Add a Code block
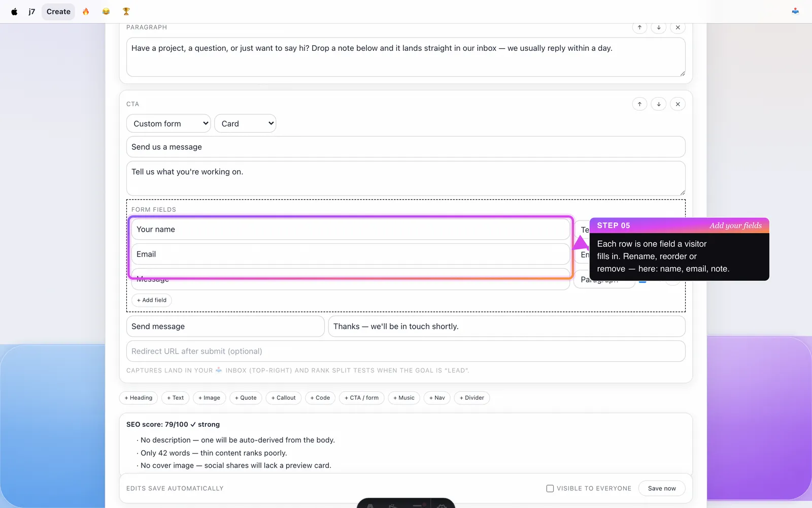 (x=320, y=398)
